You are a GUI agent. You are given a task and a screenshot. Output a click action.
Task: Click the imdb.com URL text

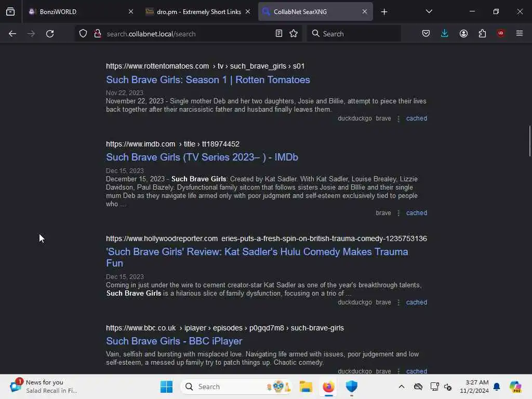click(x=172, y=144)
